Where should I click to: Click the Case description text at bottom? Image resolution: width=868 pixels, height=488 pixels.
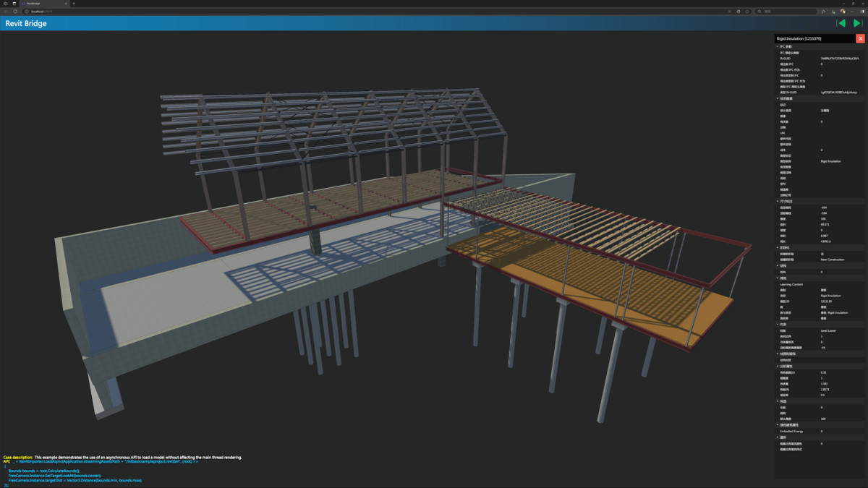[123, 458]
